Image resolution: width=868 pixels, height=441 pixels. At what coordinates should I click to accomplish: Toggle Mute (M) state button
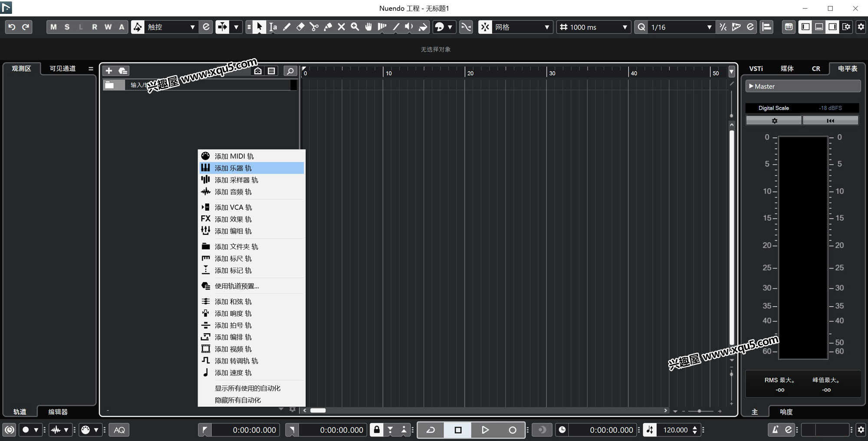click(x=53, y=27)
